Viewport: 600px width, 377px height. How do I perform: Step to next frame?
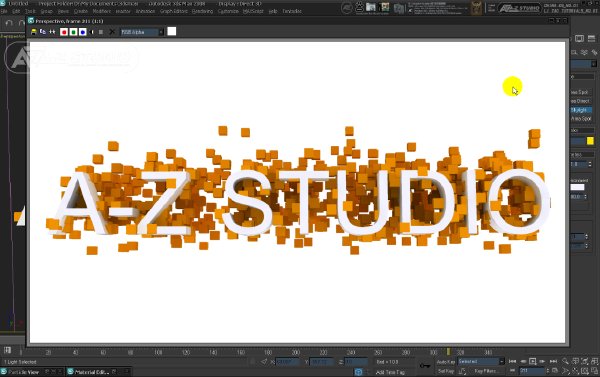542,361
